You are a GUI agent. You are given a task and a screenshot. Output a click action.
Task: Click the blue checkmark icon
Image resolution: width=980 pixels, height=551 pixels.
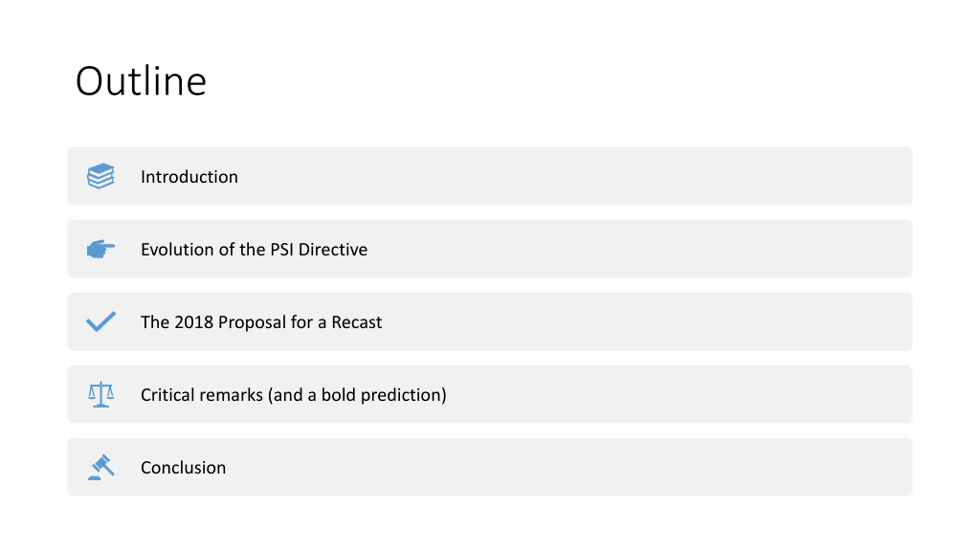click(x=101, y=321)
